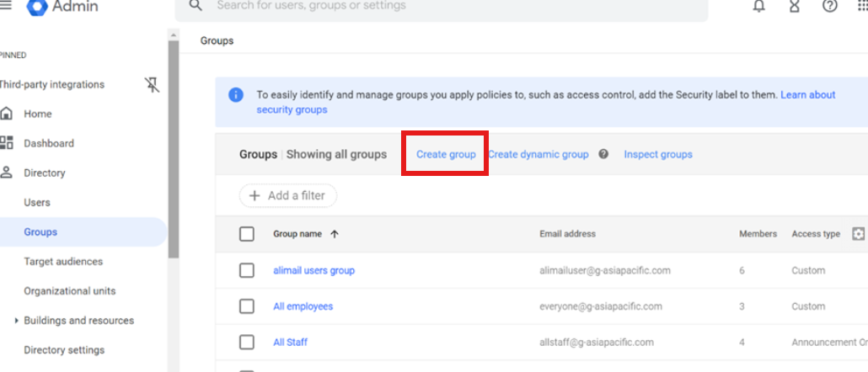Click sidebar scrollbar up arrow
868x372 pixels.
tap(174, 35)
